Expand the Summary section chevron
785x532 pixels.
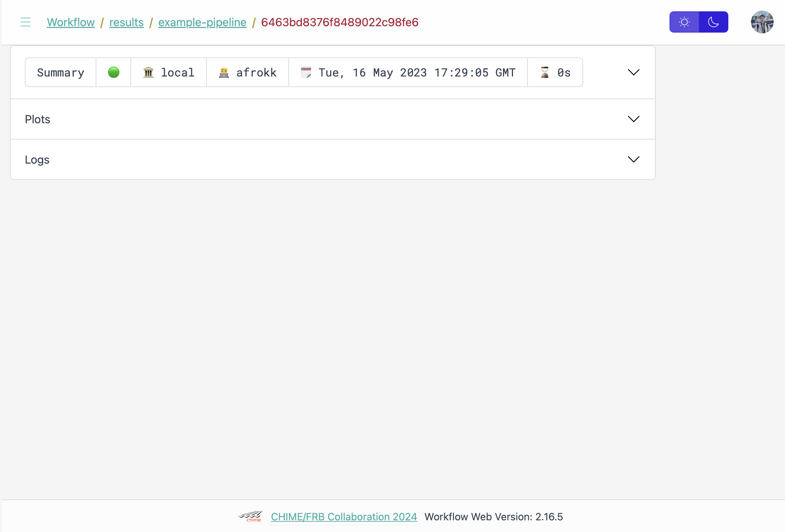(x=634, y=73)
